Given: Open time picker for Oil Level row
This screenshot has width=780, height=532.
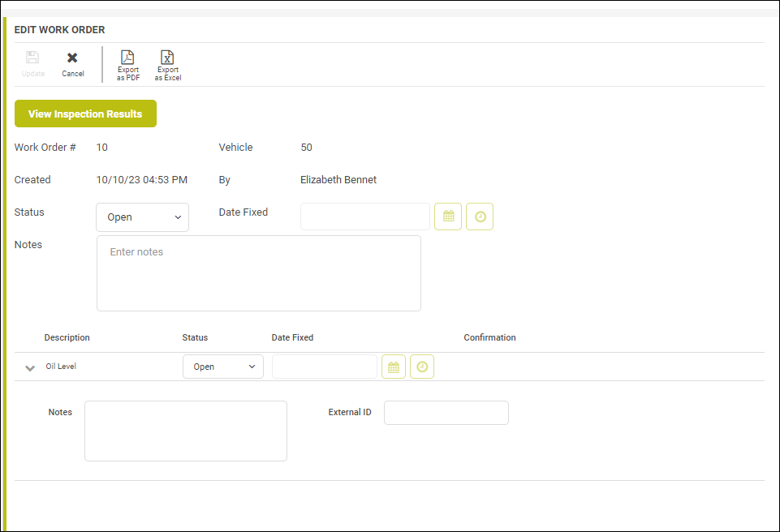Looking at the screenshot, I should click(422, 367).
